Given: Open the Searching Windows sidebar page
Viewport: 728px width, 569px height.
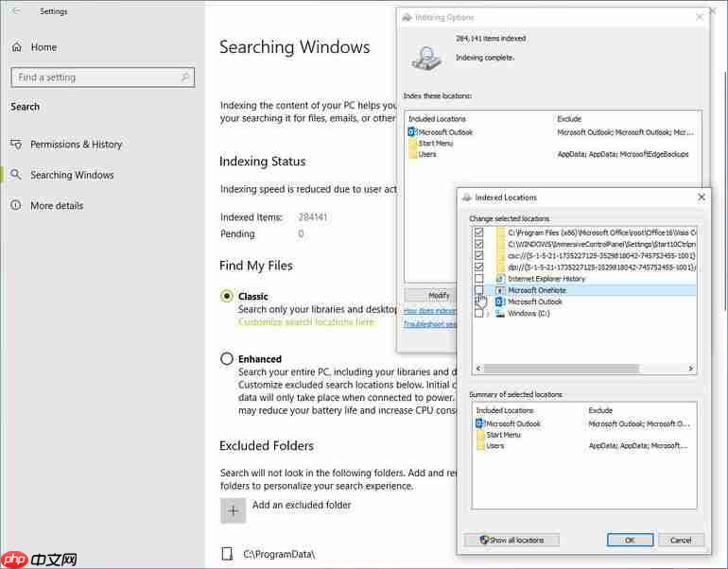Looking at the screenshot, I should tap(72, 175).
